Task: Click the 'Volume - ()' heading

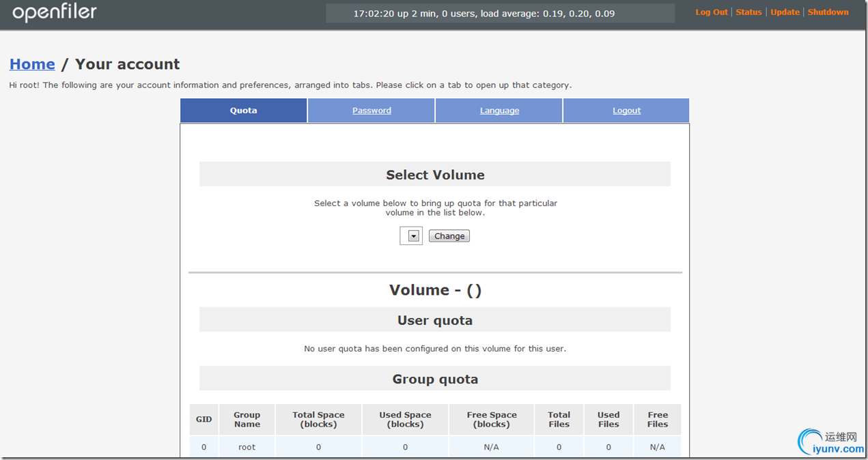Action: coord(435,290)
